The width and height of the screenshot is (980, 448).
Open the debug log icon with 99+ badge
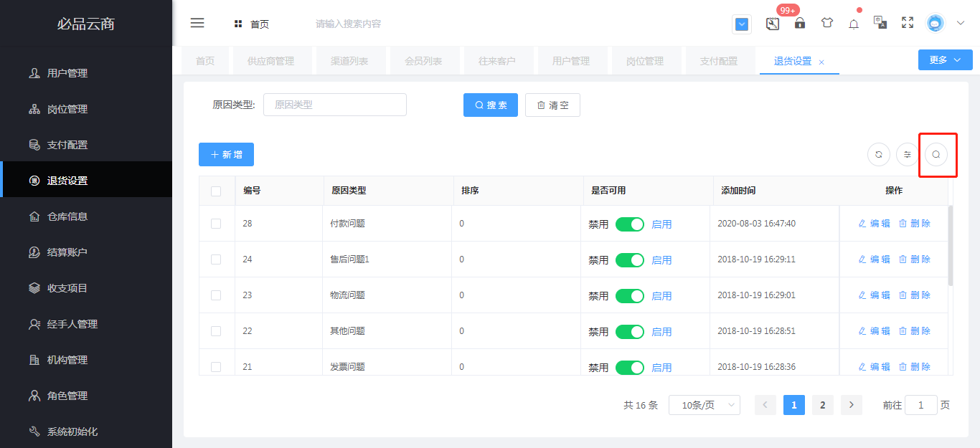click(x=773, y=23)
